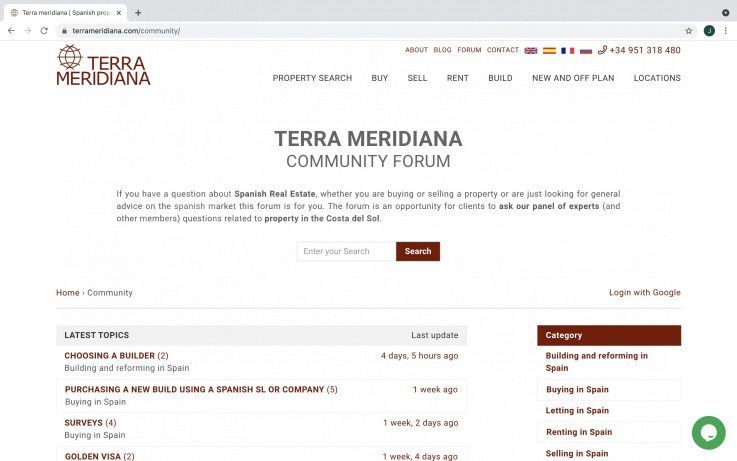Click the Search button
Screen dimensions: 737x461
(x=418, y=251)
